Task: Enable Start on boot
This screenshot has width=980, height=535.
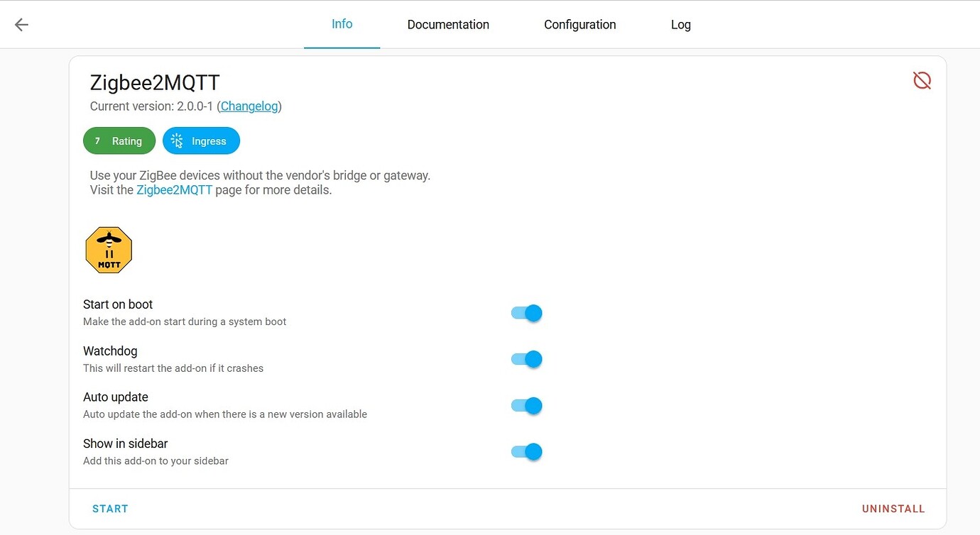Action: click(x=526, y=313)
